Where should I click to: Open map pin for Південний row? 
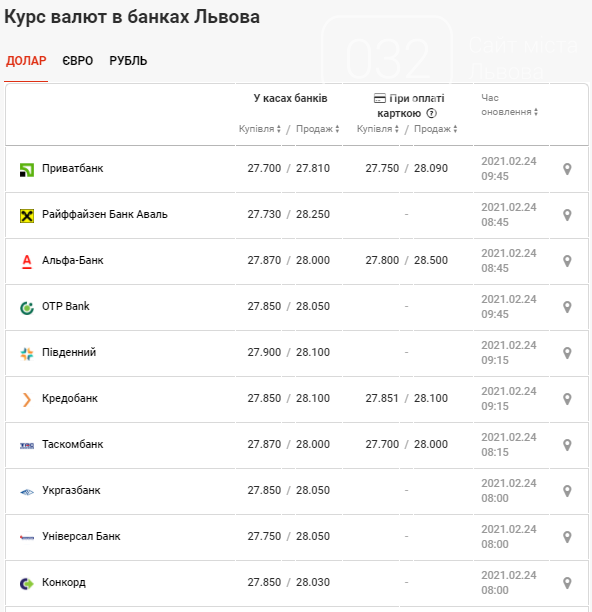(x=567, y=353)
